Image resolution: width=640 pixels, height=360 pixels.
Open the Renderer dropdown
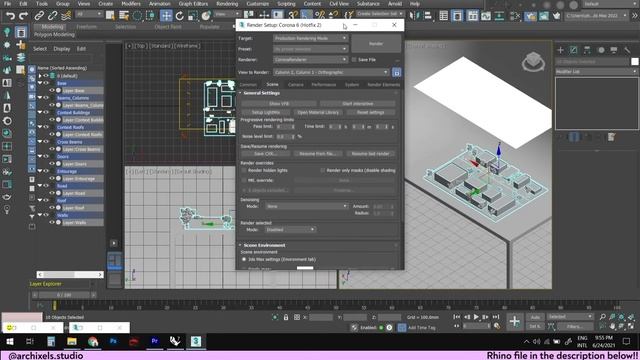pyautogui.click(x=310, y=60)
